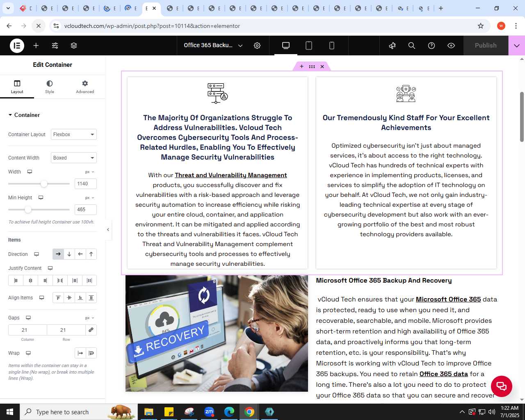Select Justify Content end option
The width and height of the screenshot is (525, 420).
coord(45,281)
